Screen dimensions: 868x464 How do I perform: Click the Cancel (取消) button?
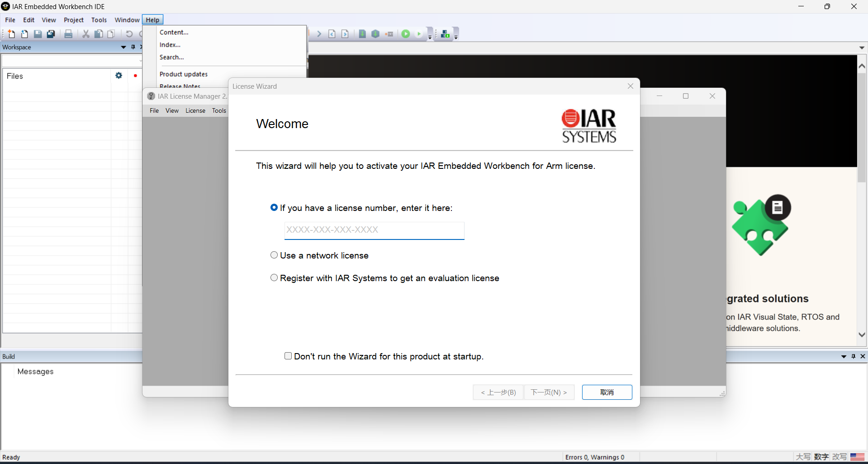point(607,392)
